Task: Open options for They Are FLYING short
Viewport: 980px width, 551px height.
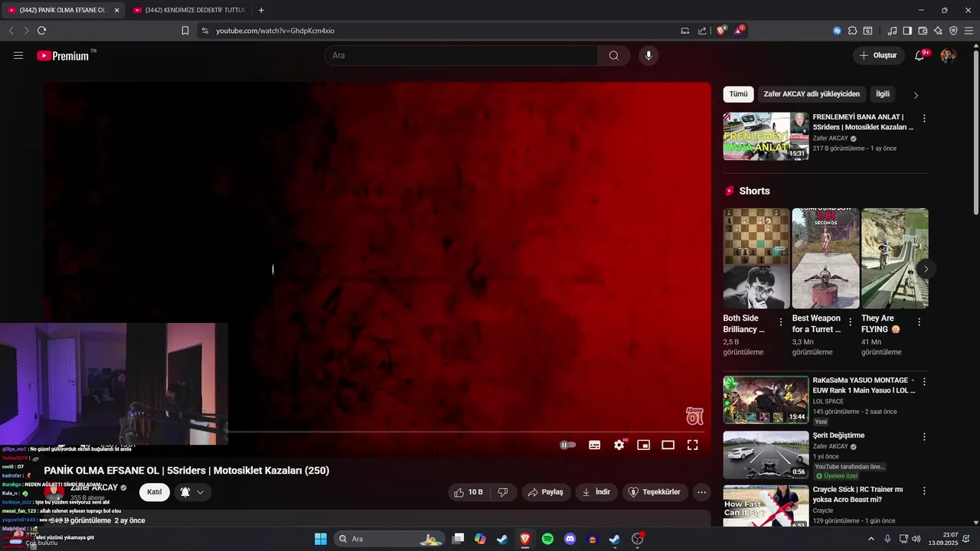Action: click(x=920, y=322)
